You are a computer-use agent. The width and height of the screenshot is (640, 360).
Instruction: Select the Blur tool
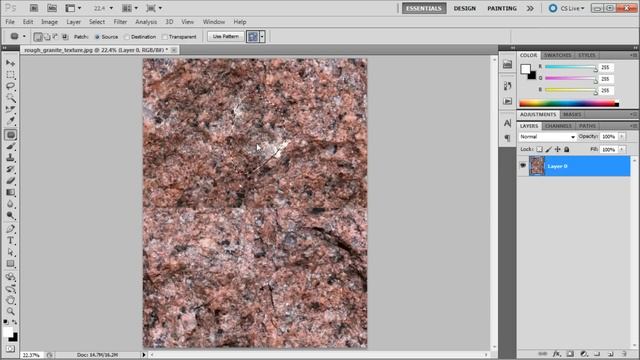(x=11, y=204)
